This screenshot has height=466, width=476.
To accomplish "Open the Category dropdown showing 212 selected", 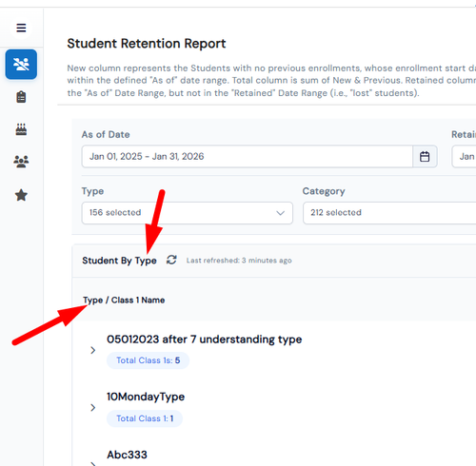I will (389, 213).
